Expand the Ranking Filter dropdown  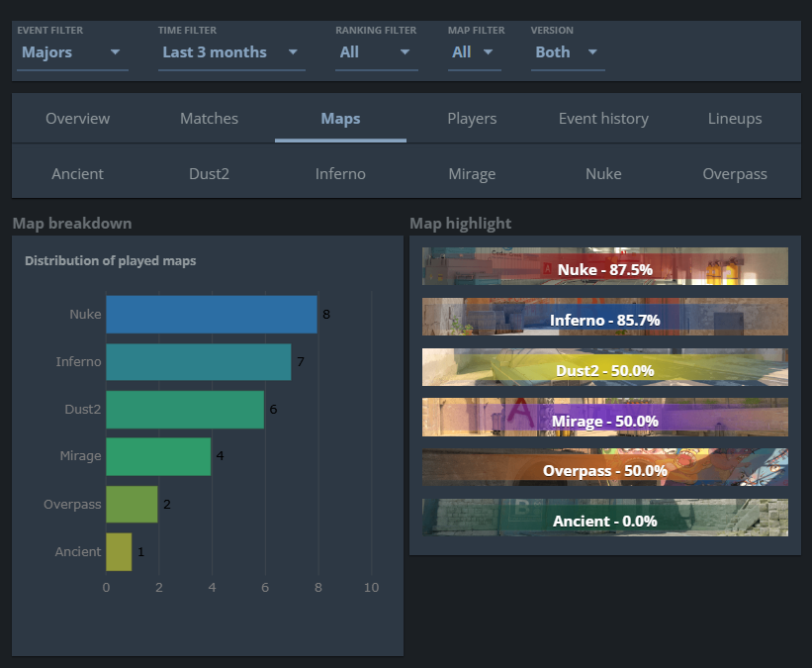376,52
